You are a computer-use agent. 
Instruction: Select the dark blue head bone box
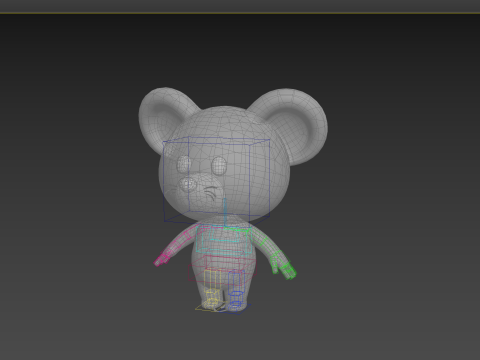point(216,180)
